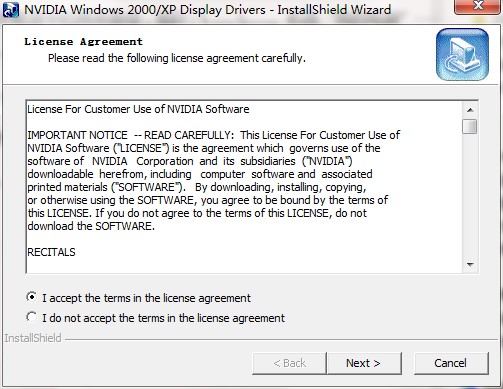The width and height of the screenshot is (503, 389).
Task: Select 'I accept the terms' radio button
Action: [31, 297]
